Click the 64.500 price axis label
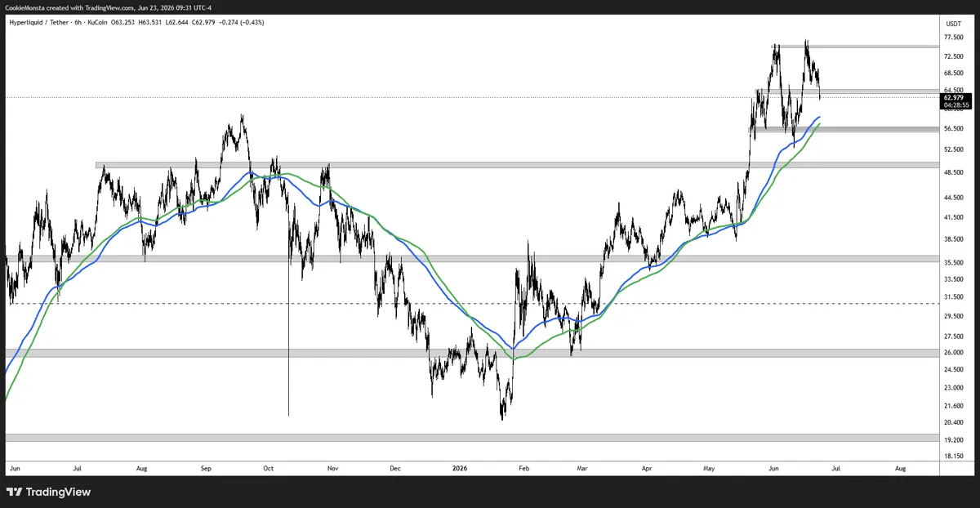Screen dimensions: 980x508 953,90
